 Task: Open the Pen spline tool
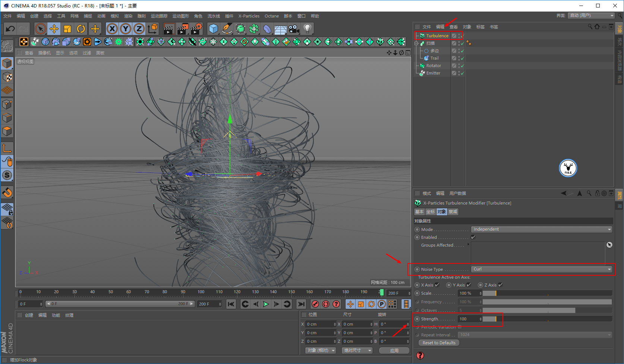[x=227, y=29]
